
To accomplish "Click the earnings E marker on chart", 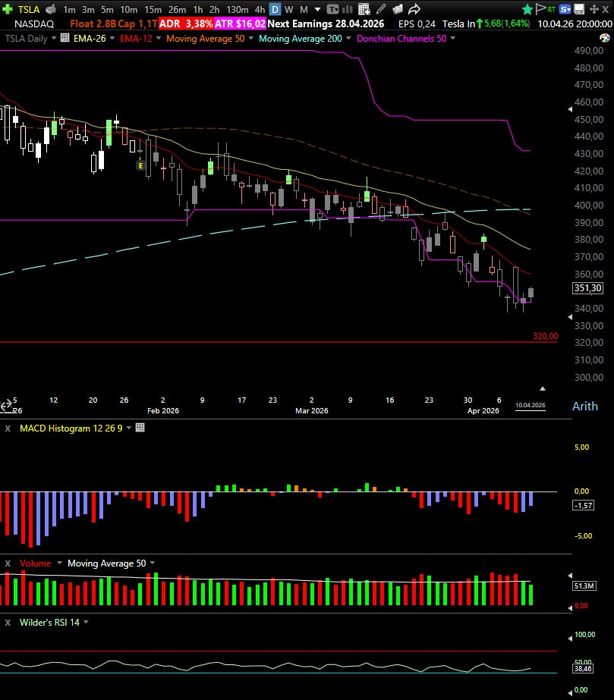I will (140, 165).
